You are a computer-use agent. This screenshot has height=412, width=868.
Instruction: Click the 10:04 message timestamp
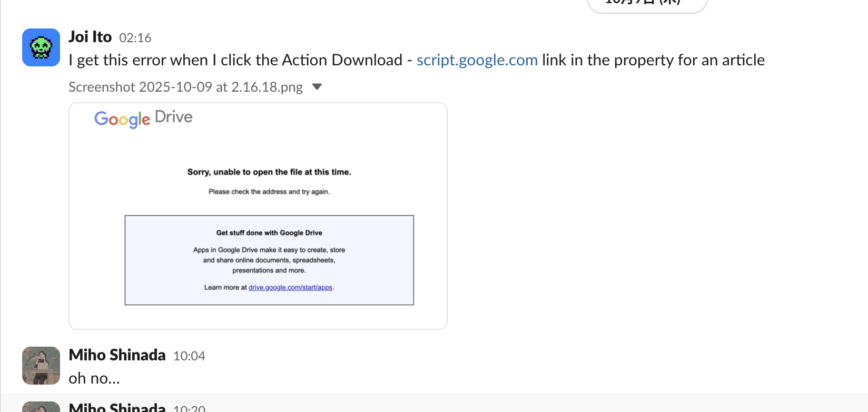click(x=189, y=356)
